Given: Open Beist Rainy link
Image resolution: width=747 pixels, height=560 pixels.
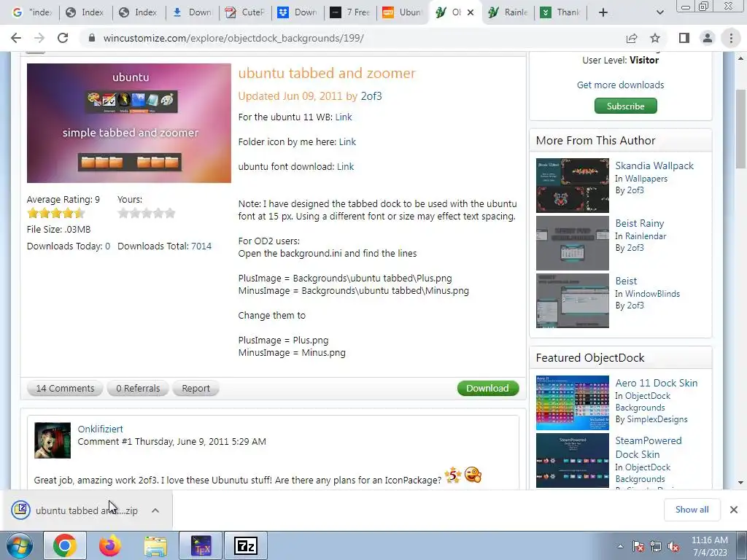Looking at the screenshot, I should (639, 223).
